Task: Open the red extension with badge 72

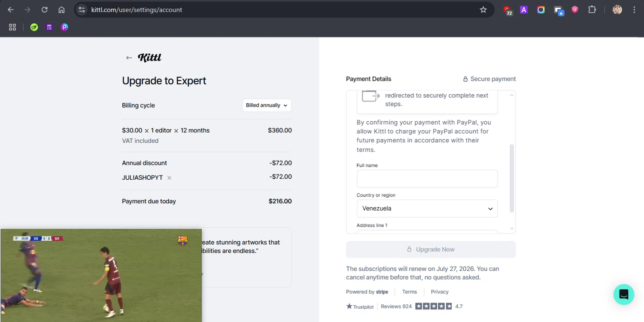Action: point(508,10)
